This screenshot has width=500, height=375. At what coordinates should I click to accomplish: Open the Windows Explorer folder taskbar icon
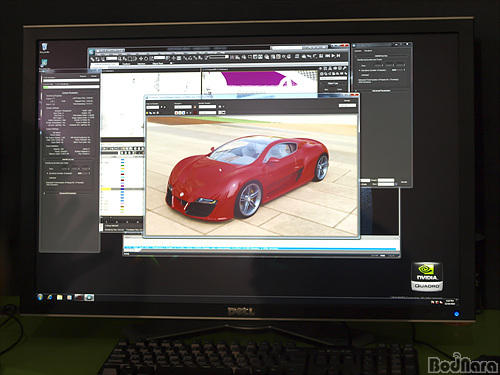[x=59, y=297]
